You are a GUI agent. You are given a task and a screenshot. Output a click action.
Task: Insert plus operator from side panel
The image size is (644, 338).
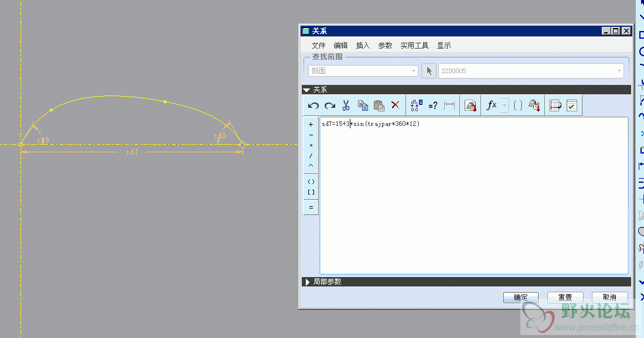click(x=311, y=124)
